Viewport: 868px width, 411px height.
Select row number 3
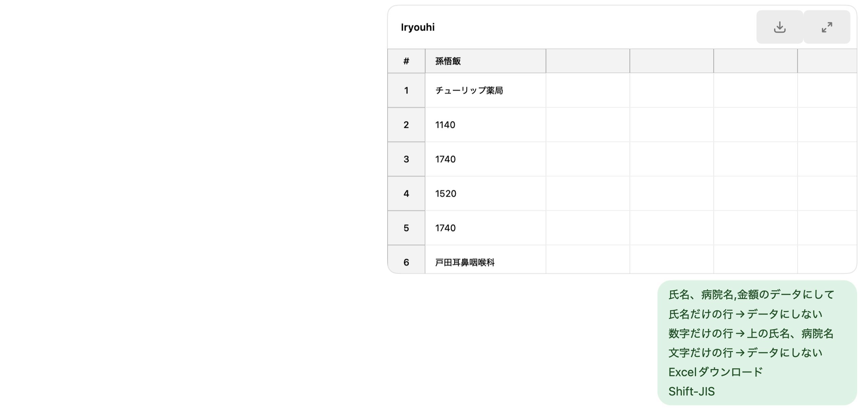click(406, 159)
